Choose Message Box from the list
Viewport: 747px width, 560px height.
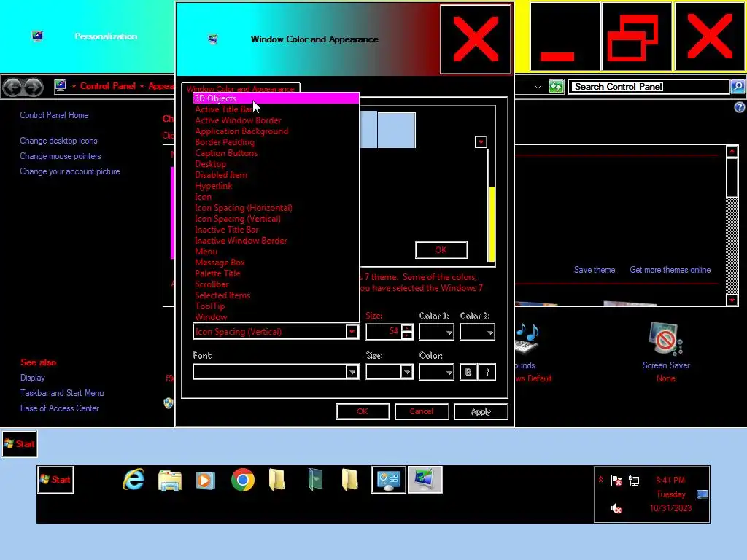tap(276, 262)
